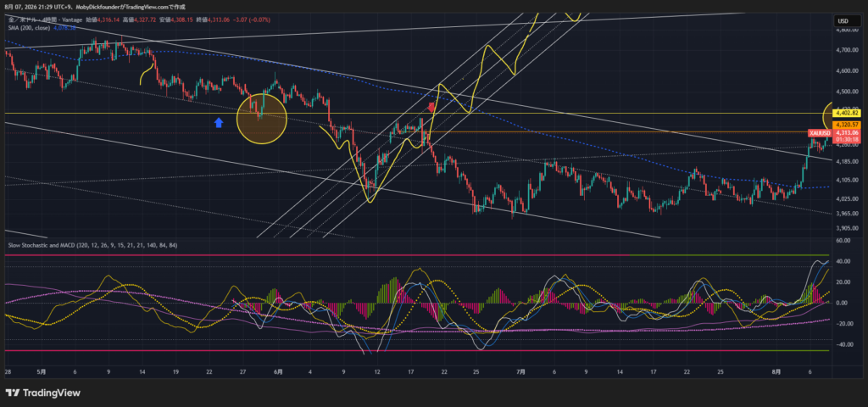868x407 pixels.
Task: Select the Slow Stochastic and MACD legend
Action: click(x=92, y=245)
